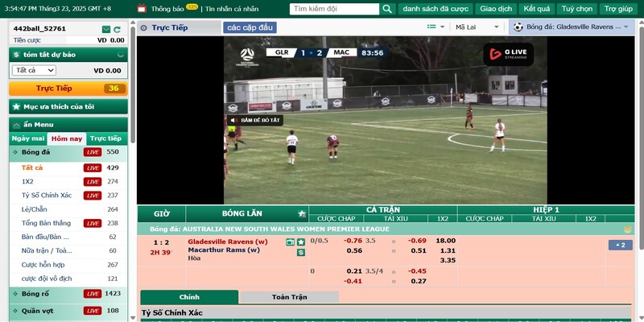Bet on 1X2 draw odds 3.35
Screen dimensions: 644x322
[448, 260]
